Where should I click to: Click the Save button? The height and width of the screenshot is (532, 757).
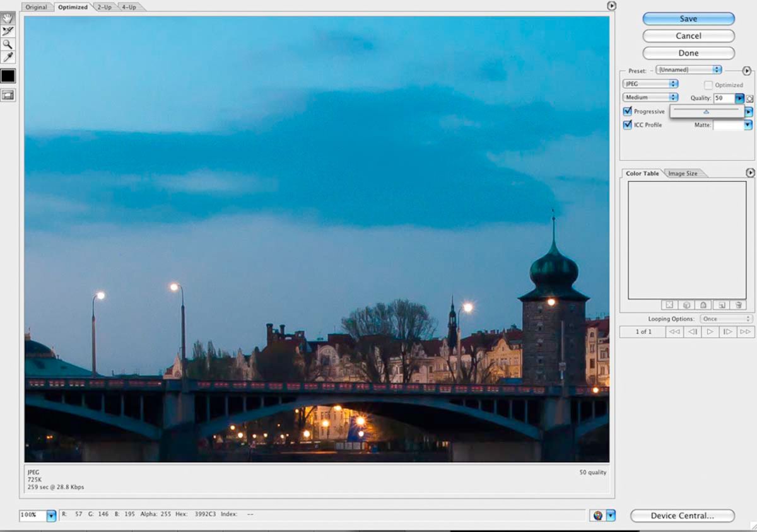(x=688, y=19)
